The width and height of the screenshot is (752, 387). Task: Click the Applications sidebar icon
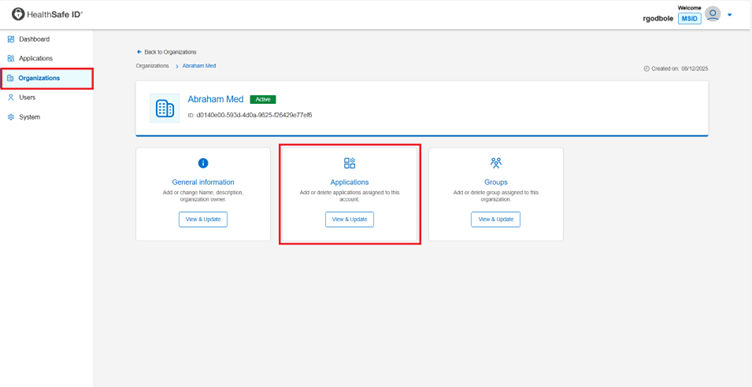11,59
